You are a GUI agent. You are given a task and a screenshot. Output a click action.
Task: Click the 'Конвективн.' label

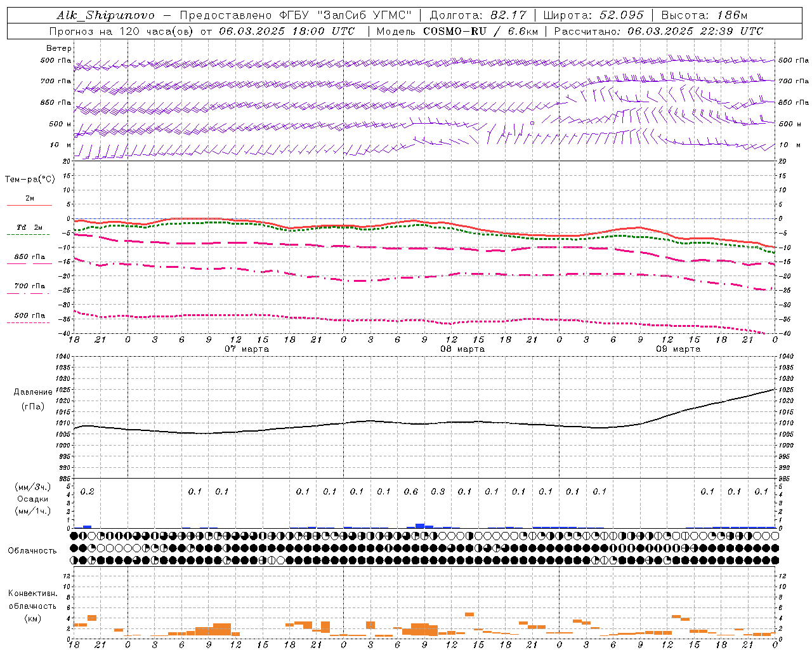click(32, 594)
